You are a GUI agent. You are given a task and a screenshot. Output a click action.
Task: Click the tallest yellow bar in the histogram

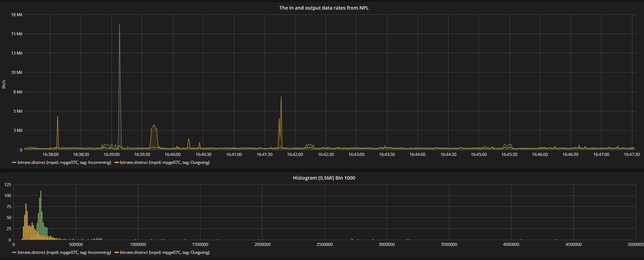point(26,222)
